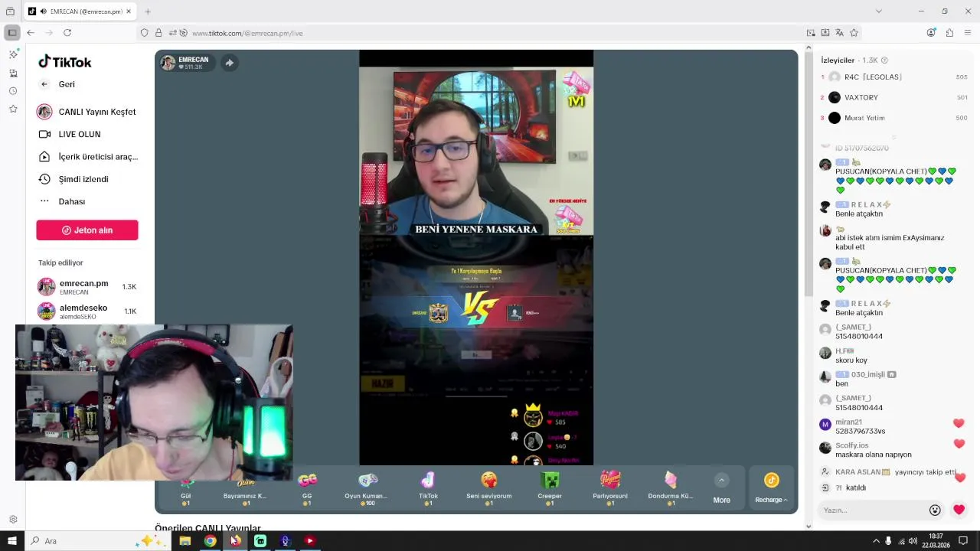Open the list all tabs dropdown

click(x=878, y=11)
